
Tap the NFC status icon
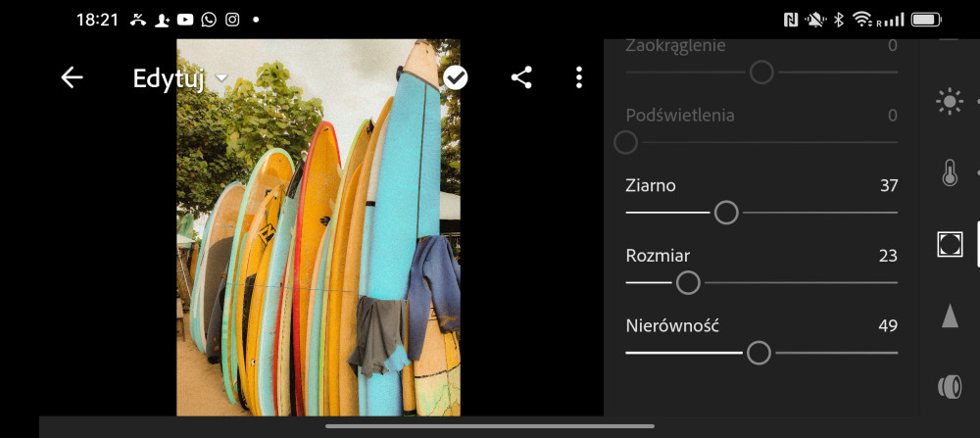(791, 20)
